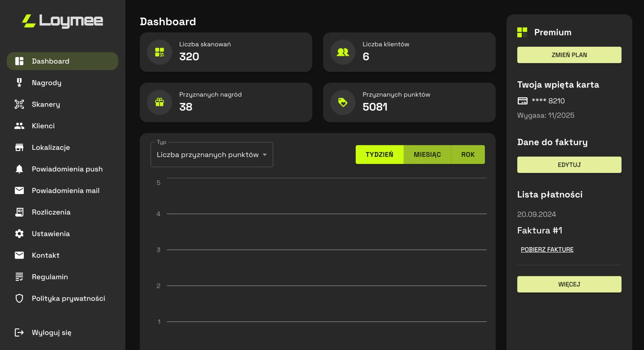Screen dimensions: 644x350
Task: Click the Przyznanych nagród gift icon
Action: [x=159, y=102]
